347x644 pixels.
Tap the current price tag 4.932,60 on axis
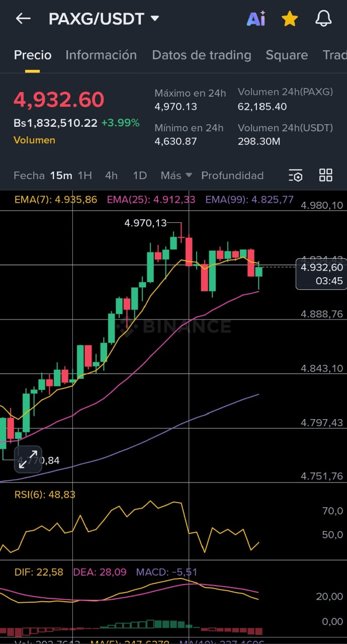321,273
